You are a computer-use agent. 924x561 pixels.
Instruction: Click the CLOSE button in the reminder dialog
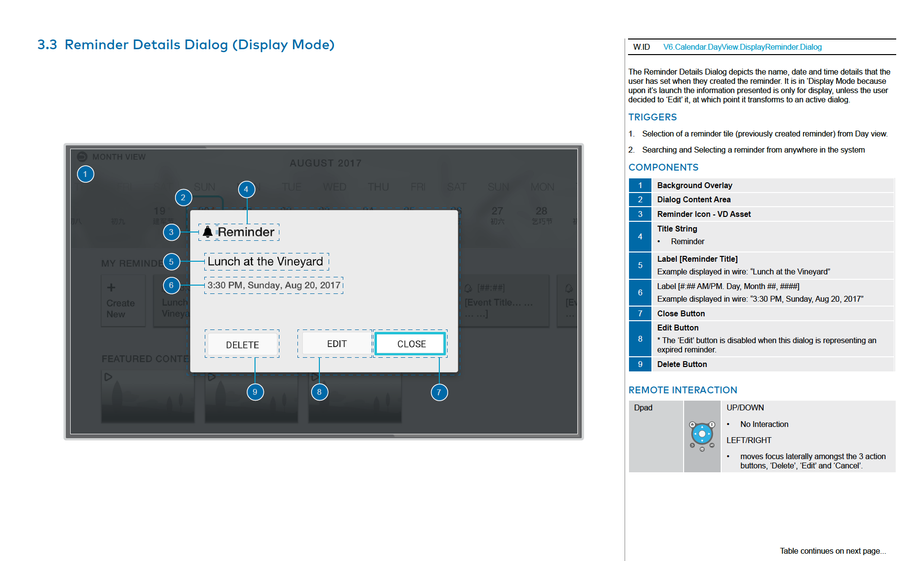point(411,344)
